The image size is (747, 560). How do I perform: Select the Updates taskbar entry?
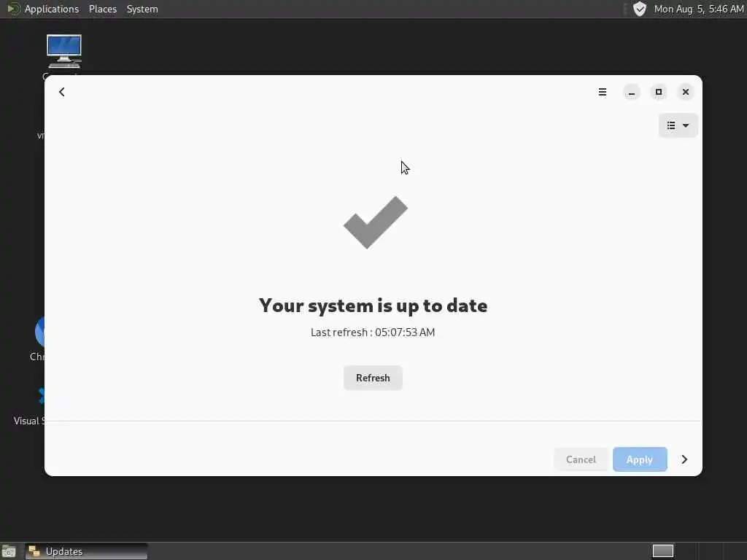point(86,551)
